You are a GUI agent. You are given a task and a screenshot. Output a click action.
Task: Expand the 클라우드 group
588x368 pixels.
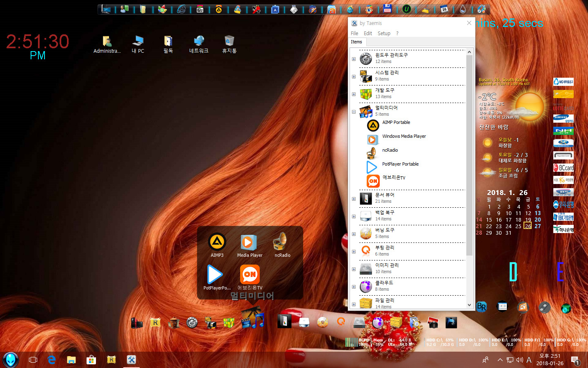tap(354, 287)
